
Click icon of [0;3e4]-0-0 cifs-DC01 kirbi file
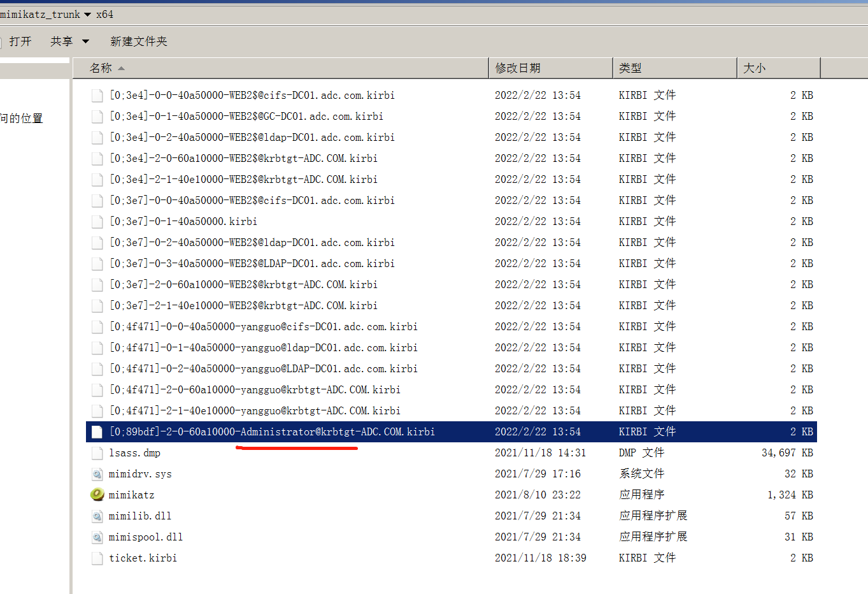[97, 95]
